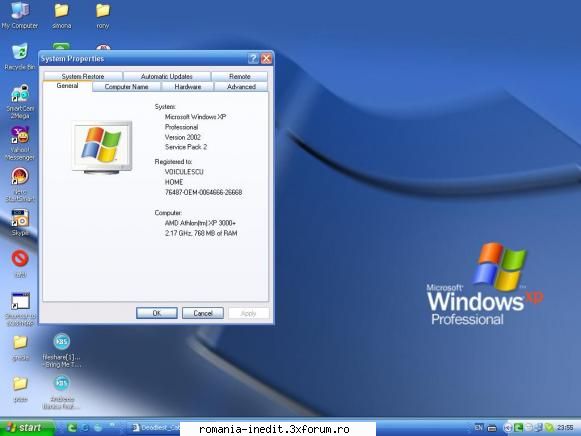
Task: Open the My Computer desktop icon
Action: 20,15
